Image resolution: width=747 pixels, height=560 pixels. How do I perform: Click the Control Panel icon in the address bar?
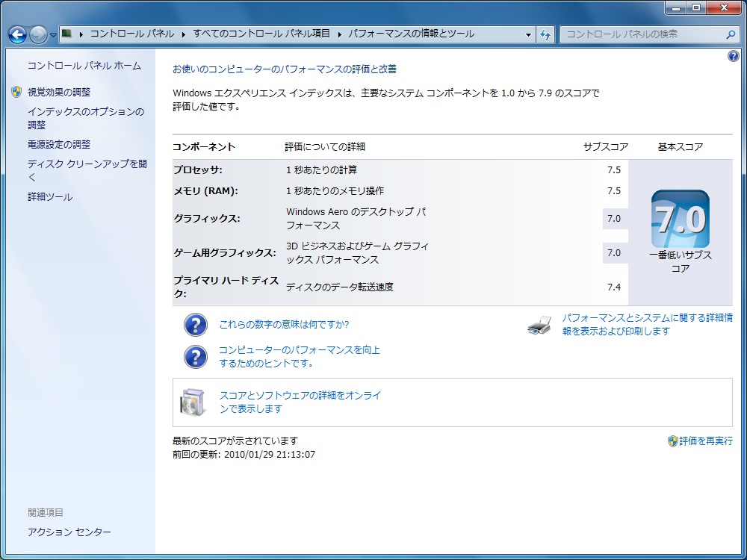click(66, 34)
